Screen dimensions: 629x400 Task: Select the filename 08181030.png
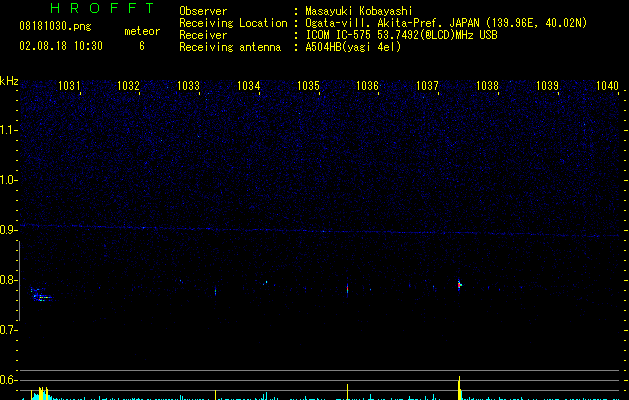pyautogui.click(x=55, y=27)
